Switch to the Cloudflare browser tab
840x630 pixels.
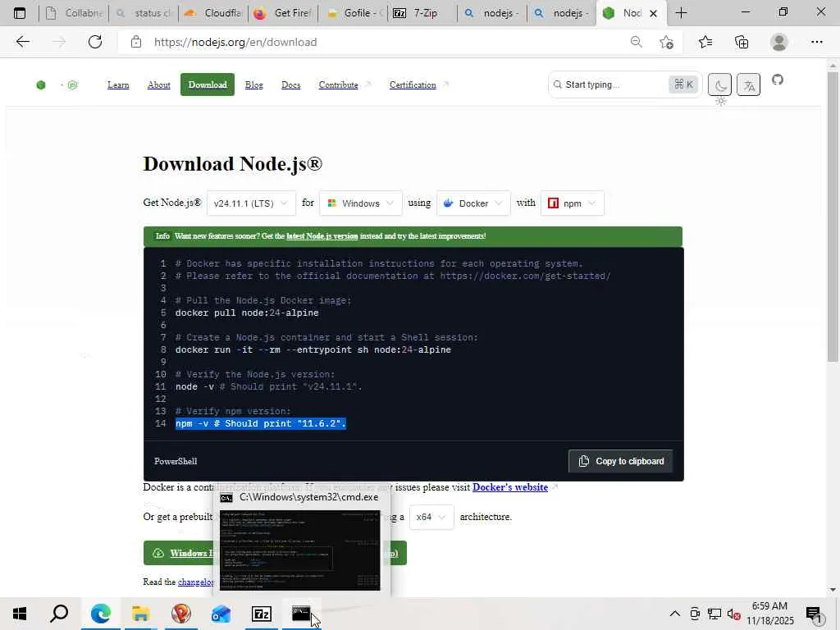click(x=213, y=13)
